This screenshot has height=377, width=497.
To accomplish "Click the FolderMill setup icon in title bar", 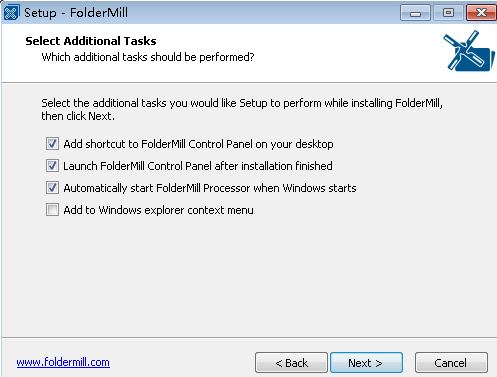I will (x=11, y=13).
